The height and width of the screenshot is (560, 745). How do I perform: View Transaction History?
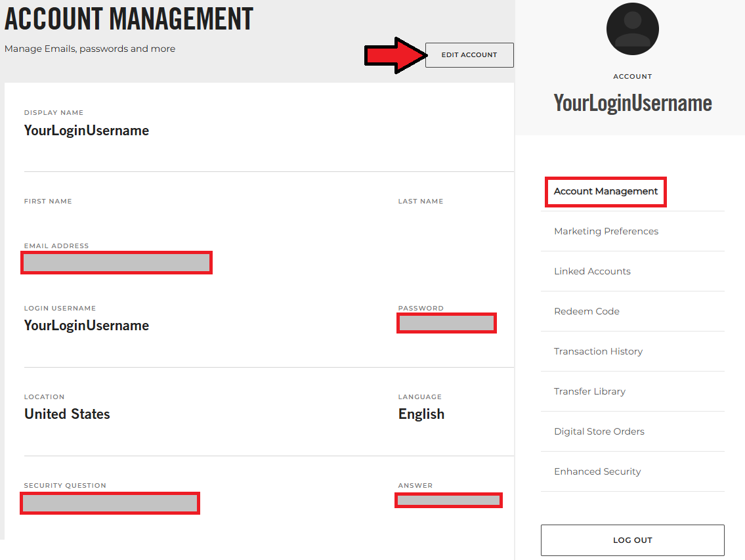(598, 351)
